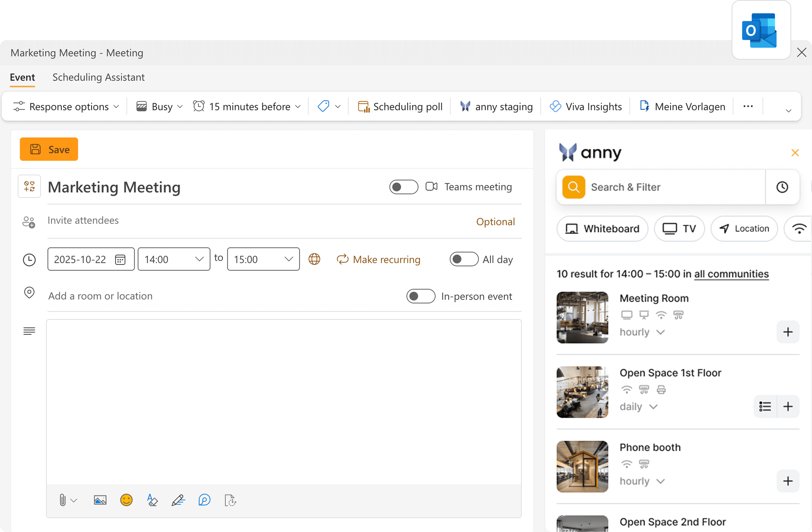The width and height of the screenshot is (812, 532).
Task: Open the more options ellipsis menu
Action: pyautogui.click(x=748, y=106)
